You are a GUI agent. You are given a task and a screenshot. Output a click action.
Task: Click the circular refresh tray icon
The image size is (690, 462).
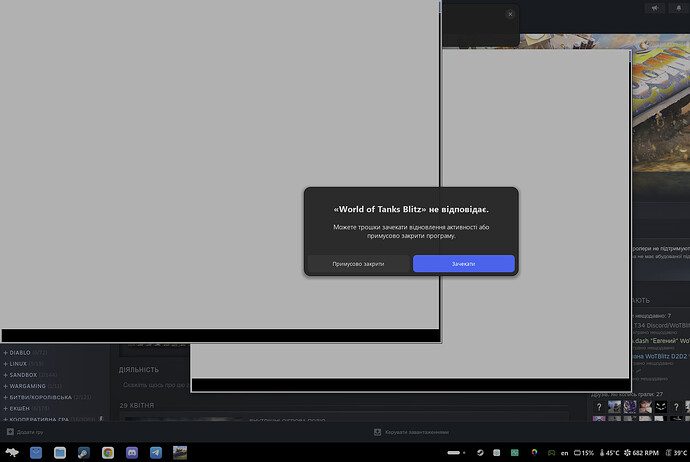(480, 452)
